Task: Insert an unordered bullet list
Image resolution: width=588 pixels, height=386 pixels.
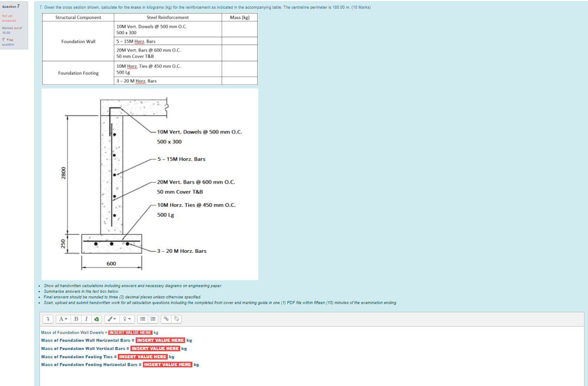Action: coord(143,319)
